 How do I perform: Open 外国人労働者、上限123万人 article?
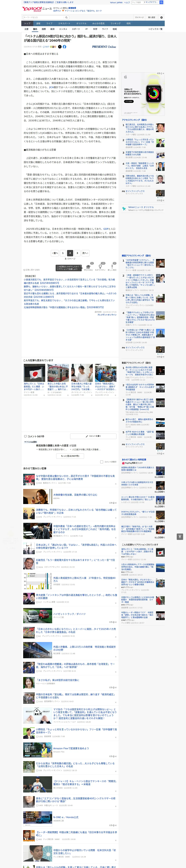point(84,648)
